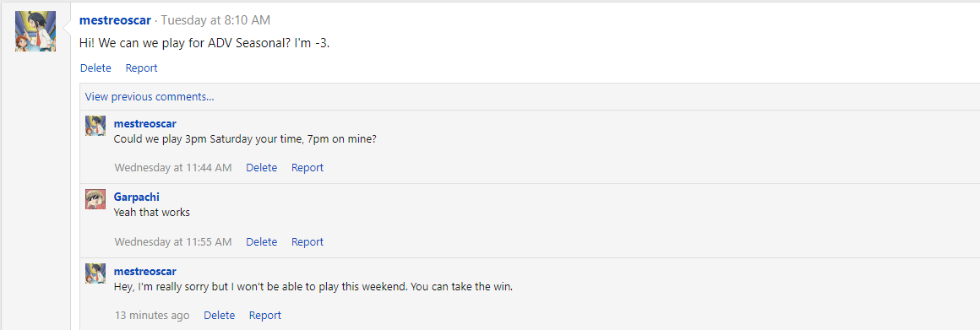Delete the main ADV Seasonal post
The height and width of the screenshot is (330, 980).
click(95, 68)
